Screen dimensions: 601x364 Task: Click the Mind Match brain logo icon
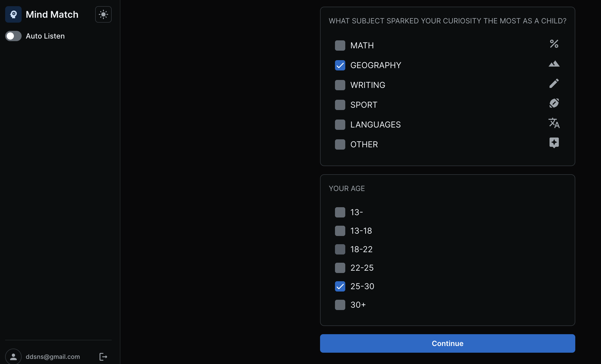(13, 14)
